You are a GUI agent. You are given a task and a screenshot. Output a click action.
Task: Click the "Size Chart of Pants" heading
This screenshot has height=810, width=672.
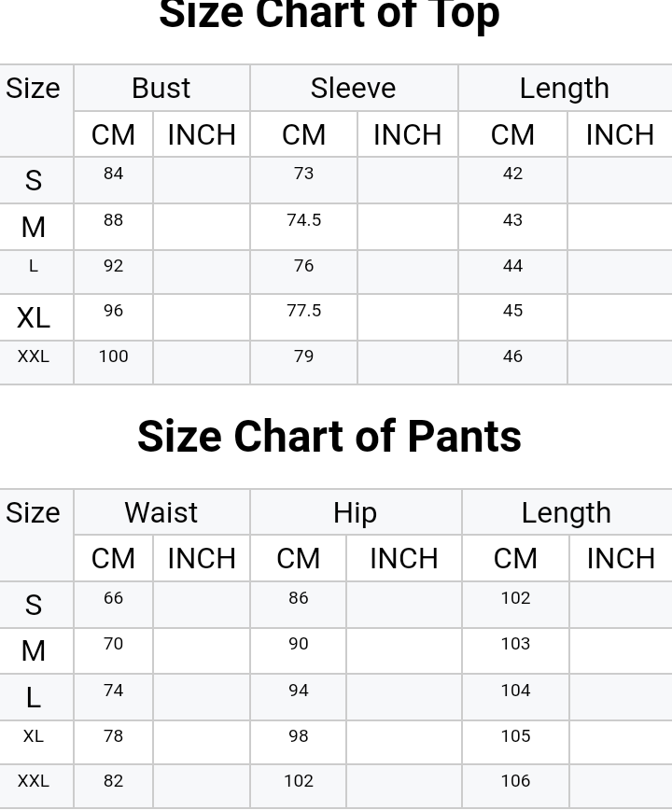coord(329,437)
